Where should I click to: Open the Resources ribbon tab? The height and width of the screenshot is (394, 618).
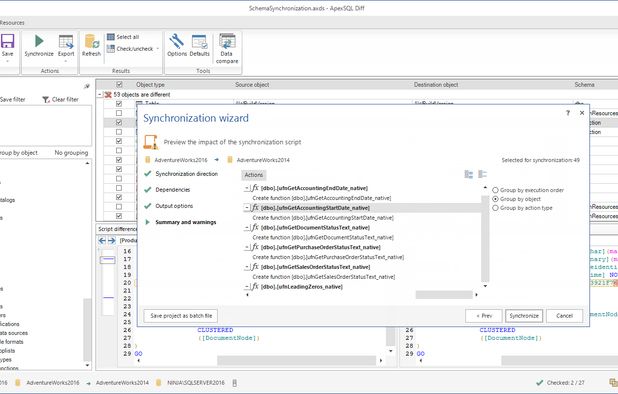pyautogui.click(x=12, y=23)
